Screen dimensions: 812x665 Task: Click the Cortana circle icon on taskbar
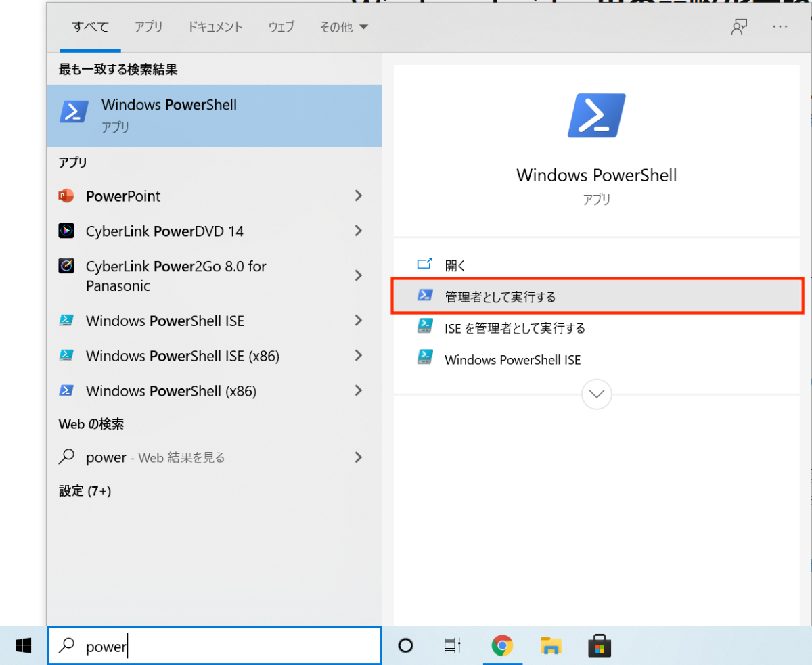point(405,646)
